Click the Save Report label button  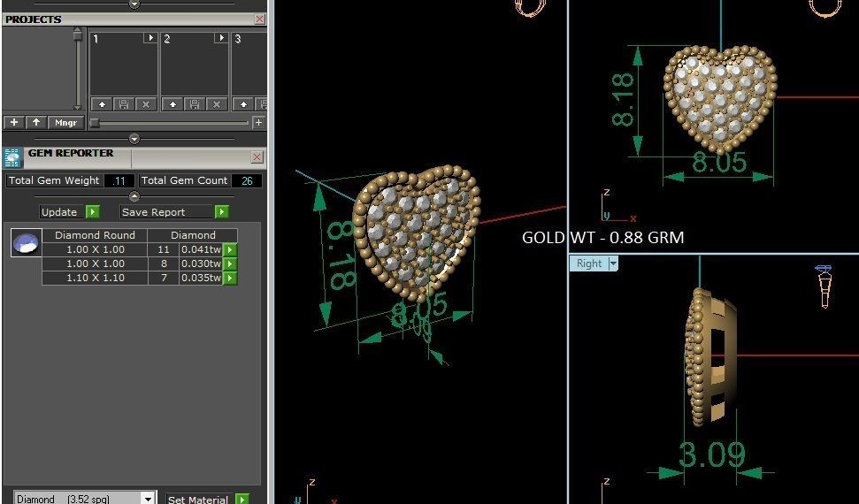166,212
